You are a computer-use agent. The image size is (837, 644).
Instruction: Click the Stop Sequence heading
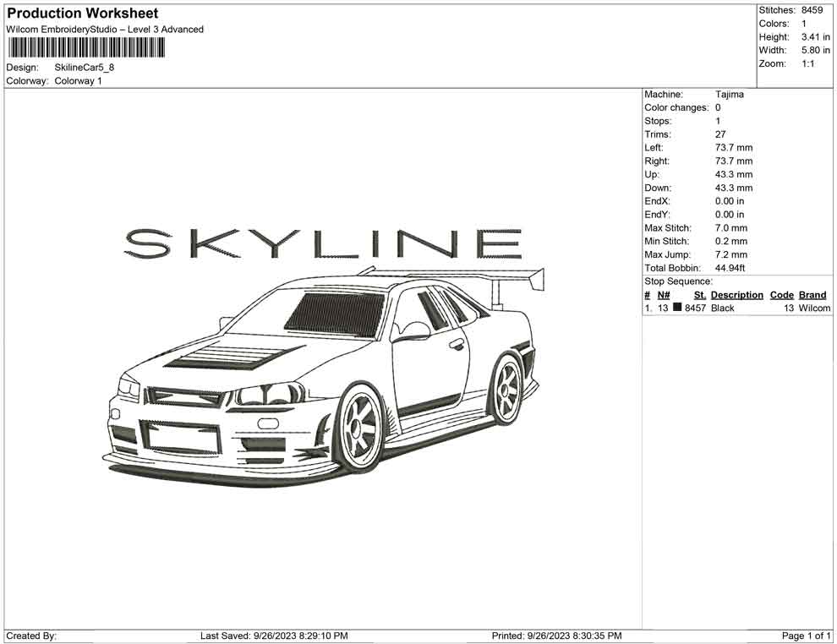(x=678, y=281)
